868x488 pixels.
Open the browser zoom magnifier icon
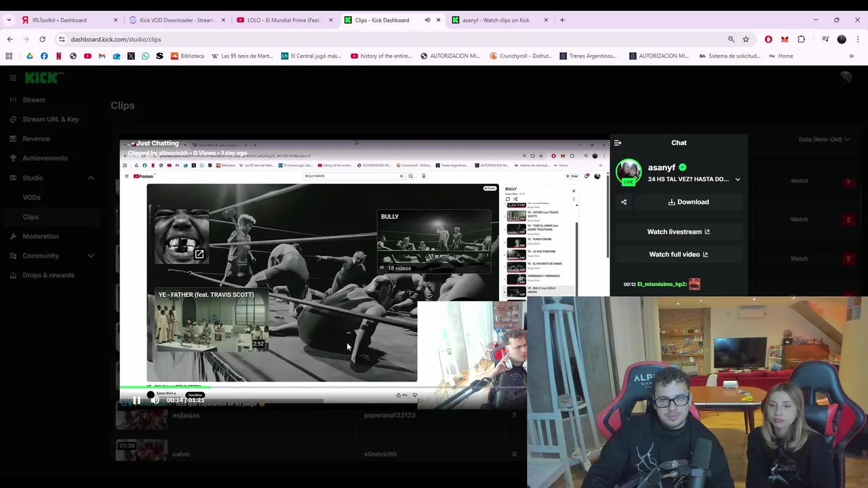731,39
